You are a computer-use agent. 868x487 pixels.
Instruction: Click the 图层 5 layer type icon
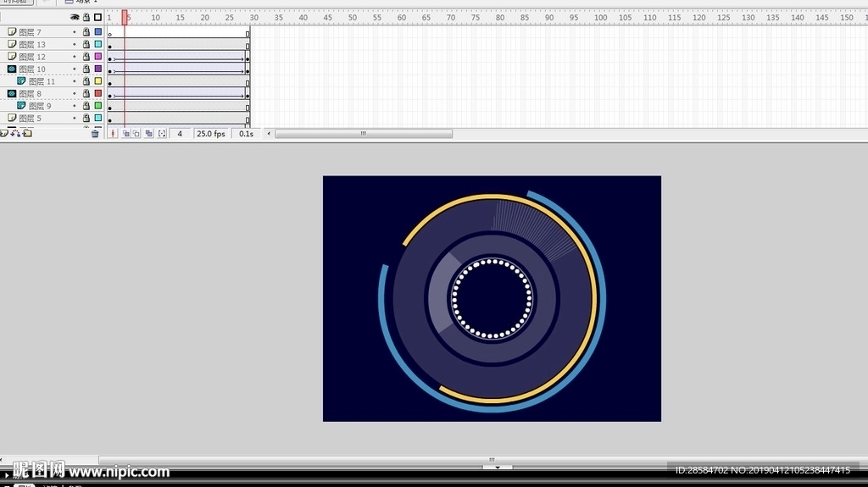point(12,118)
